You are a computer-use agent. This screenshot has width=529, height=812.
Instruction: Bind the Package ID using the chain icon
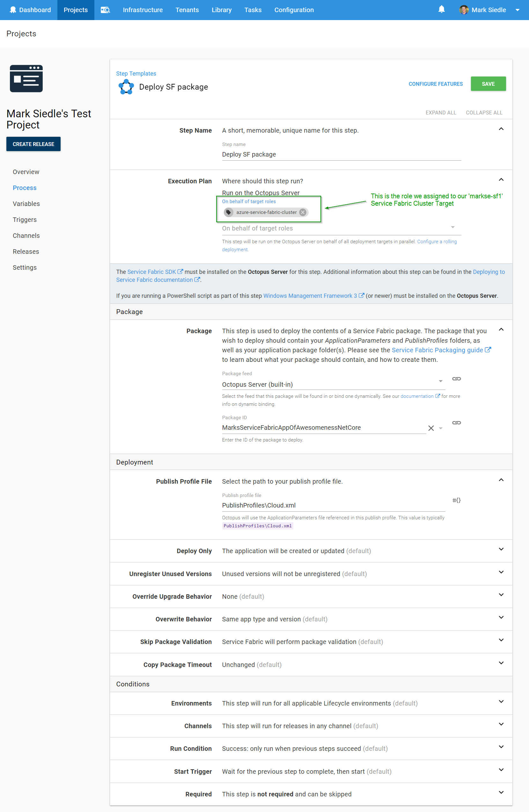[x=456, y=423]
